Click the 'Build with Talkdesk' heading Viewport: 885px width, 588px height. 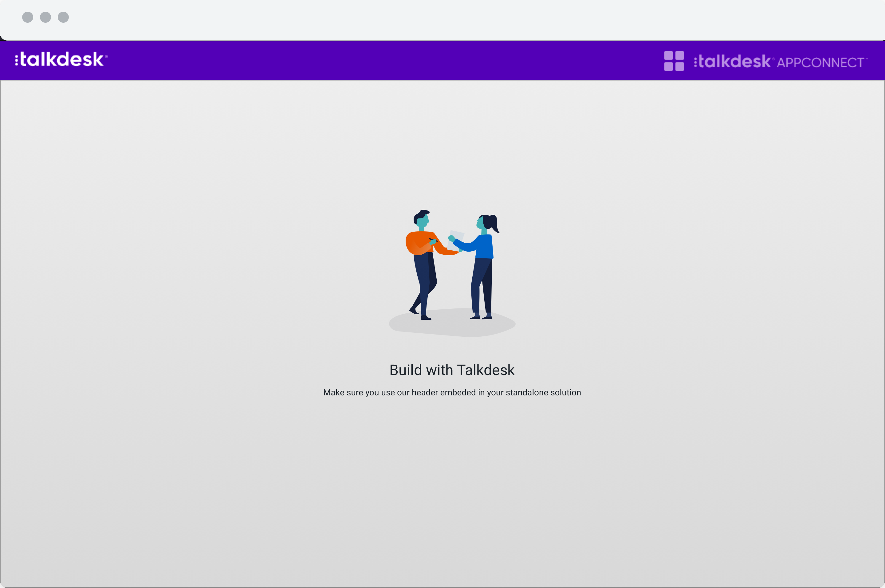[x=452, y=370]
